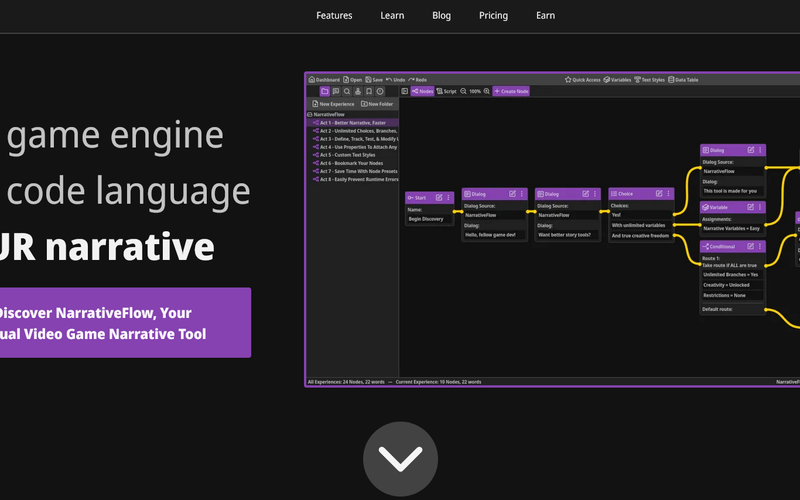Open the Blog link
The image size is (800, 500).
pyautogui.click(x=441, y=15)
